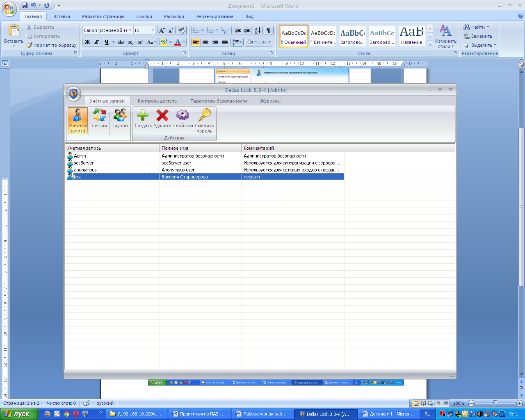This screenshot has height=420, width=525.
Task: Sort text with the sort icon
Action: click(x=258, y=30)
